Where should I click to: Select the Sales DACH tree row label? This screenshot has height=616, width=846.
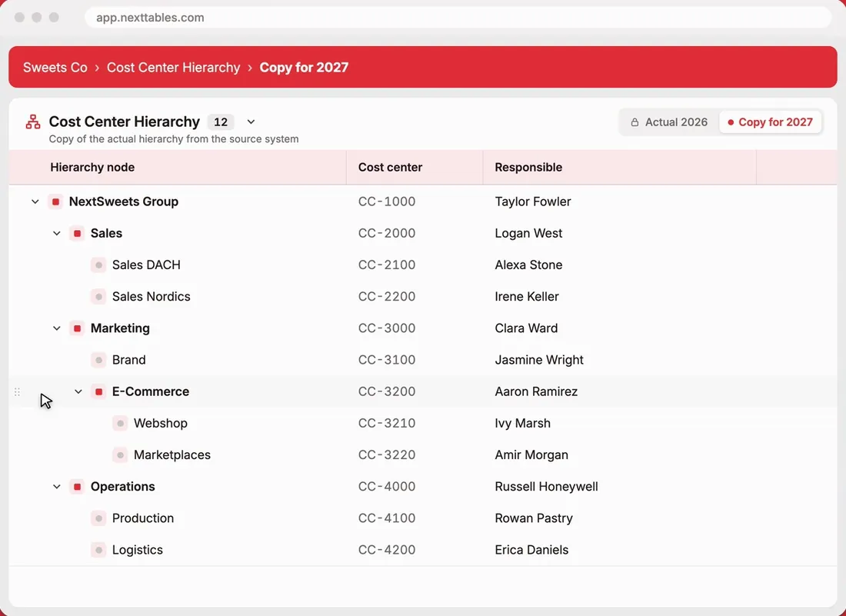[x=146, y=265]
